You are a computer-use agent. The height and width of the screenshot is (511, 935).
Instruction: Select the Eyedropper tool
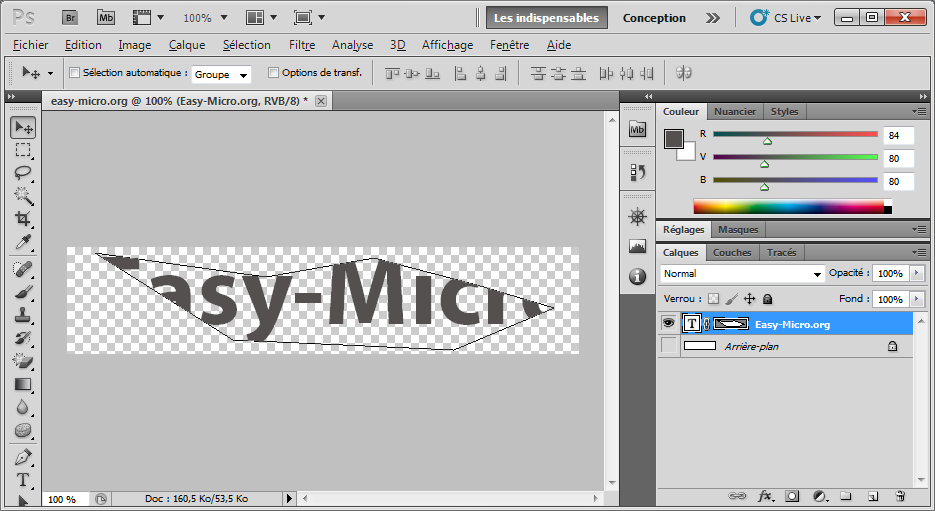[23, 241]
